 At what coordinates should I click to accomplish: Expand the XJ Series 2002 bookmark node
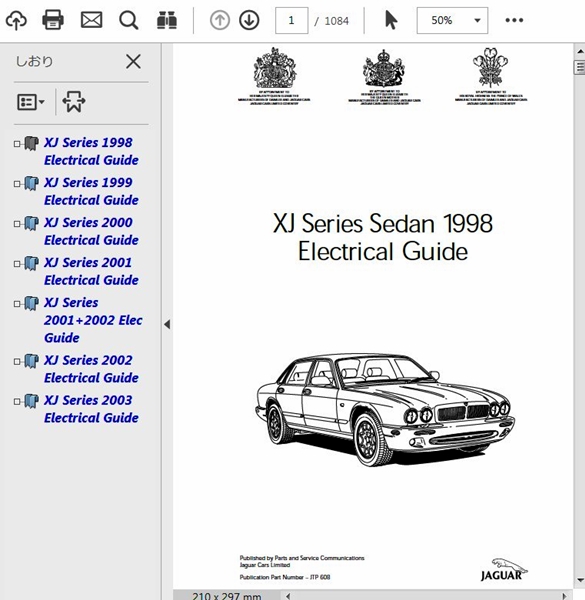[17, 362]
